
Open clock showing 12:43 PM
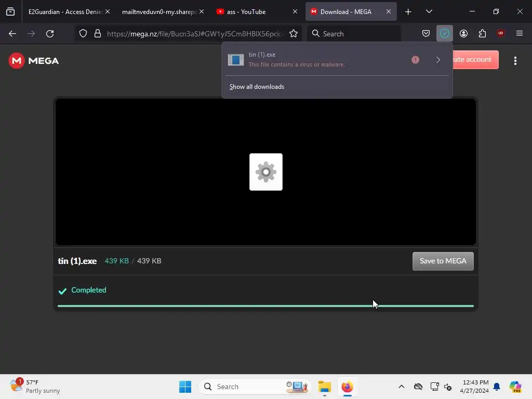474,387
